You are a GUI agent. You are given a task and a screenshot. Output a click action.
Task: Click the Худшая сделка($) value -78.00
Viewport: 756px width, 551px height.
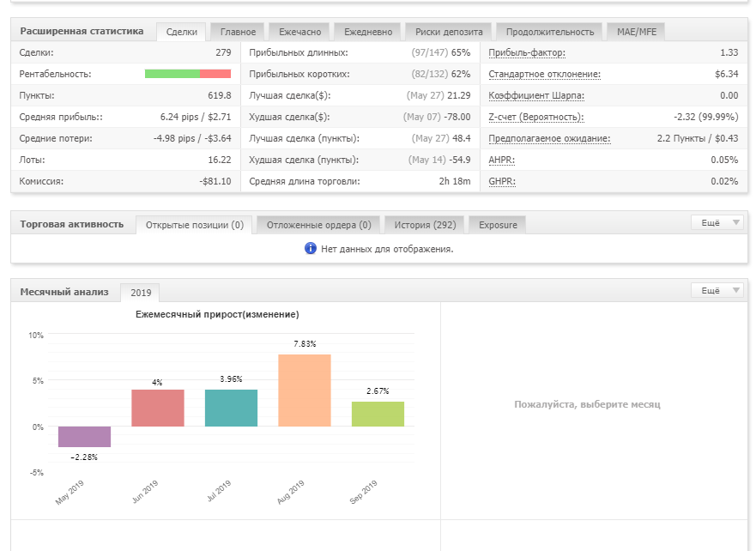(457, 117)
